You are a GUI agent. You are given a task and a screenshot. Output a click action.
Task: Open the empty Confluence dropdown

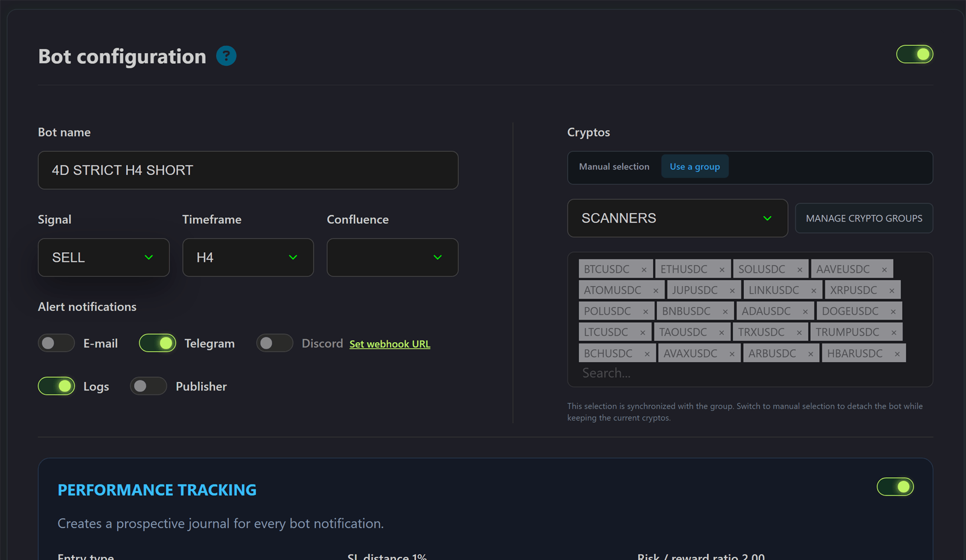click(392, 258)
